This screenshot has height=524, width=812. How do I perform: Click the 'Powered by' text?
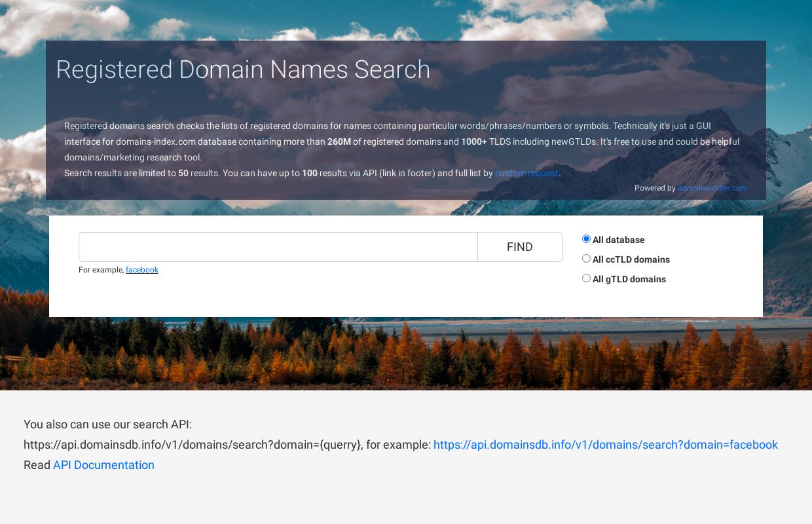(x=655, y=188)
